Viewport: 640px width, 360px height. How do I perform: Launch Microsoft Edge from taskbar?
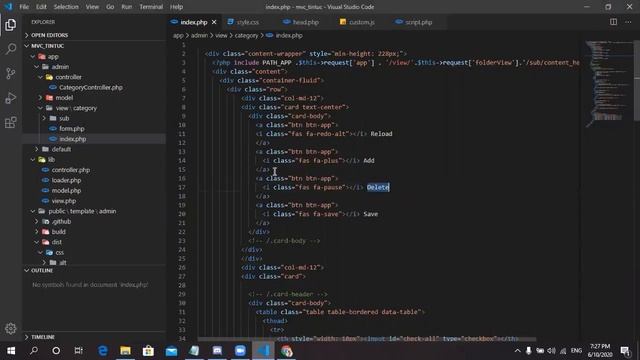[102, 351]
